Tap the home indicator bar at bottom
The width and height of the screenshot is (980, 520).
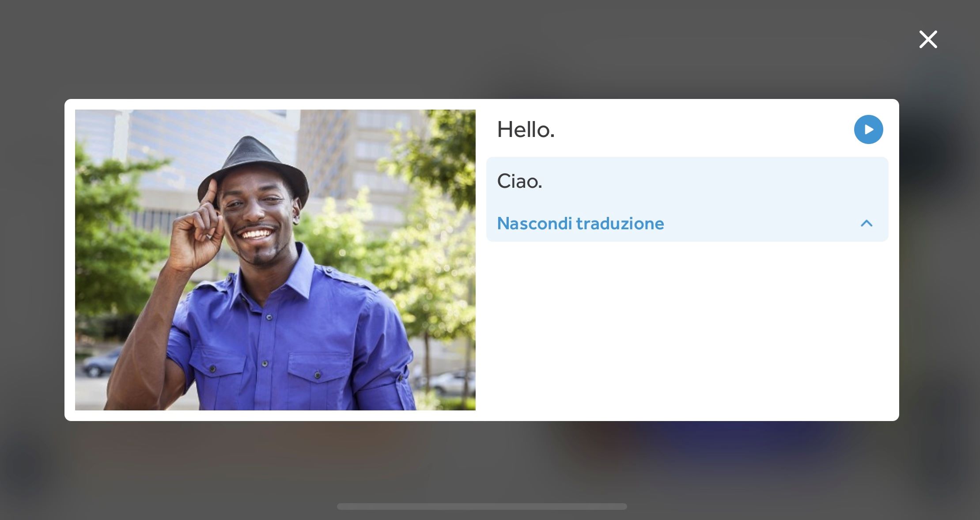[x=481, y=506]
